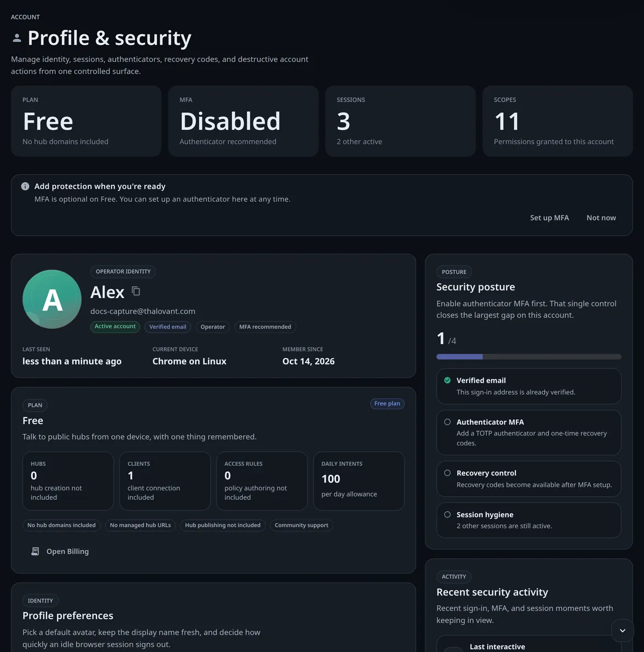
Task: Click the profile person icon beside the title
Action: pos(16,38)
